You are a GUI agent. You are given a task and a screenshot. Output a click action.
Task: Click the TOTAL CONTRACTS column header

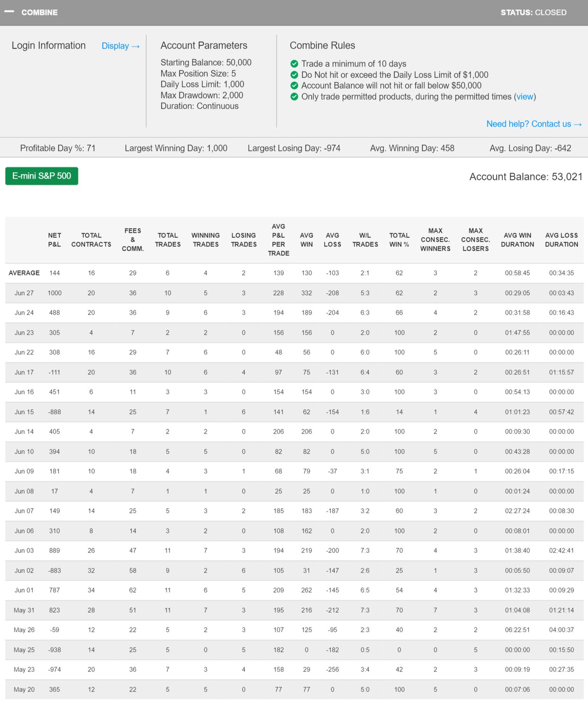click(91, 239)
